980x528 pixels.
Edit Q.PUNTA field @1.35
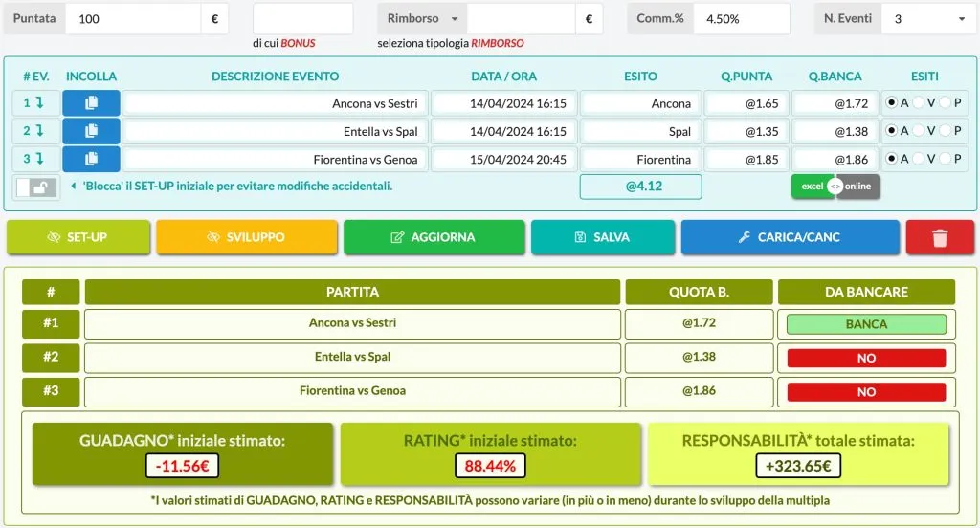coord(746,131)
